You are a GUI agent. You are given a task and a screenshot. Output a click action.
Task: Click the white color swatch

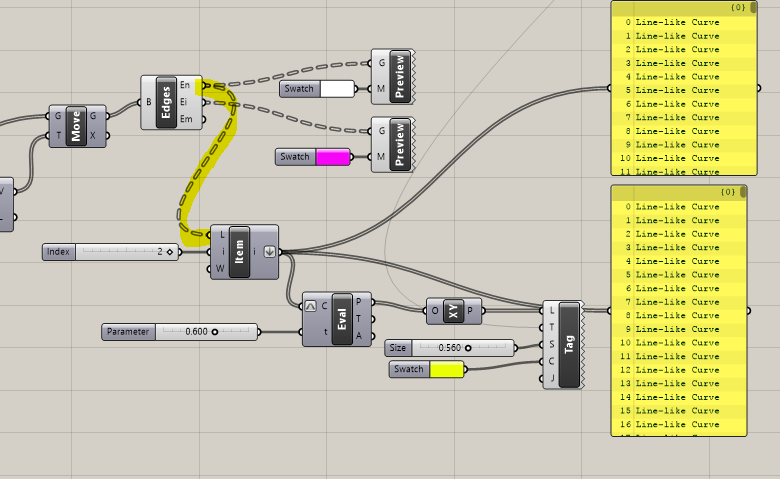click(x=336, y=89)
